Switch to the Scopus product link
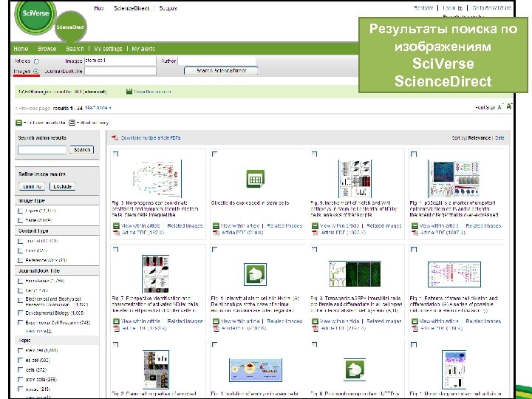 tap(168, 8)
